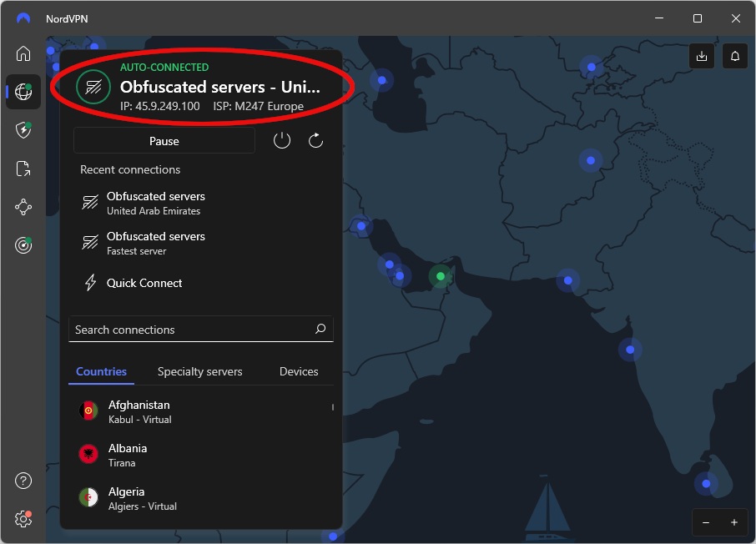Maximize the NordVPN window
The width and height of the screenshot is (756, 544).
coord(698,18)
